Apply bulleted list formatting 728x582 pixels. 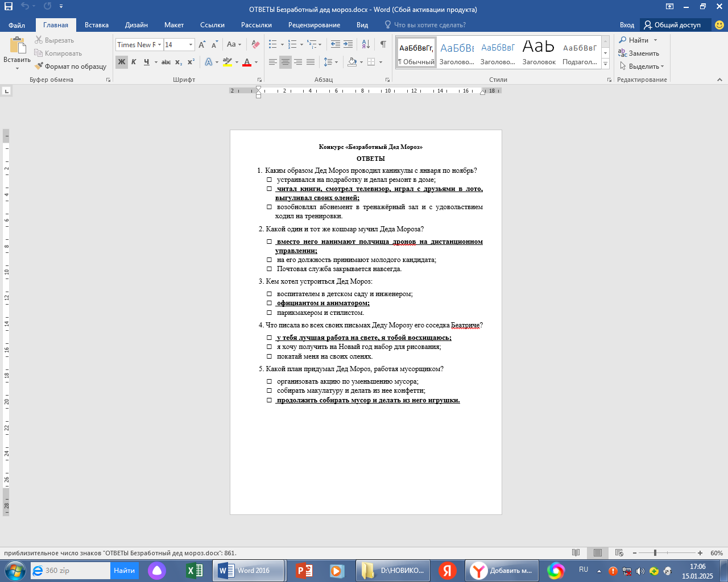click(273, 44)
